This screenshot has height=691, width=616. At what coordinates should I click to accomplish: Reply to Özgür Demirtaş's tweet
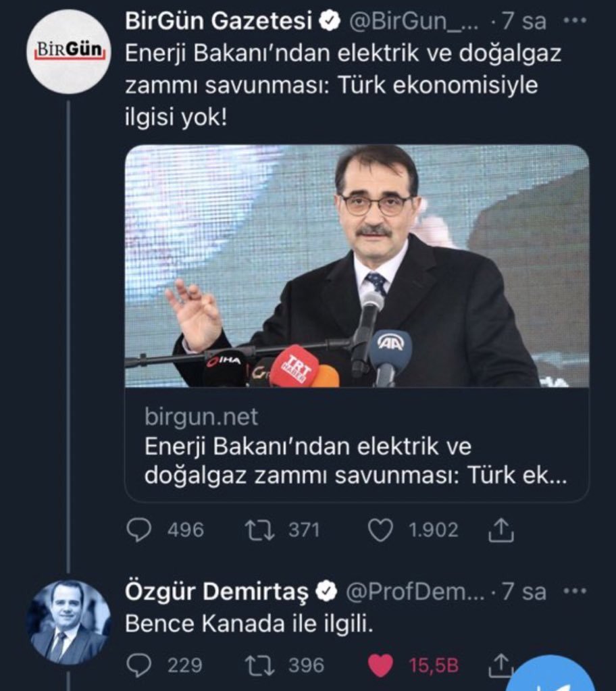(139, 665)
